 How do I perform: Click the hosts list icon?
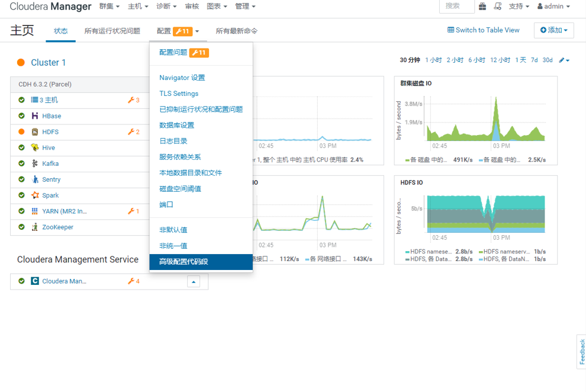(x=34, y=99)
